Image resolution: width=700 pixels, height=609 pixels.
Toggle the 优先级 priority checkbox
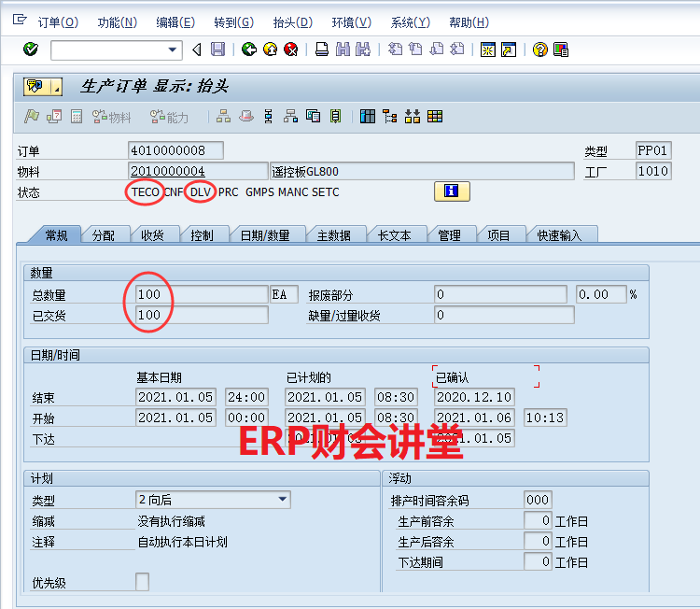point(142,582)
